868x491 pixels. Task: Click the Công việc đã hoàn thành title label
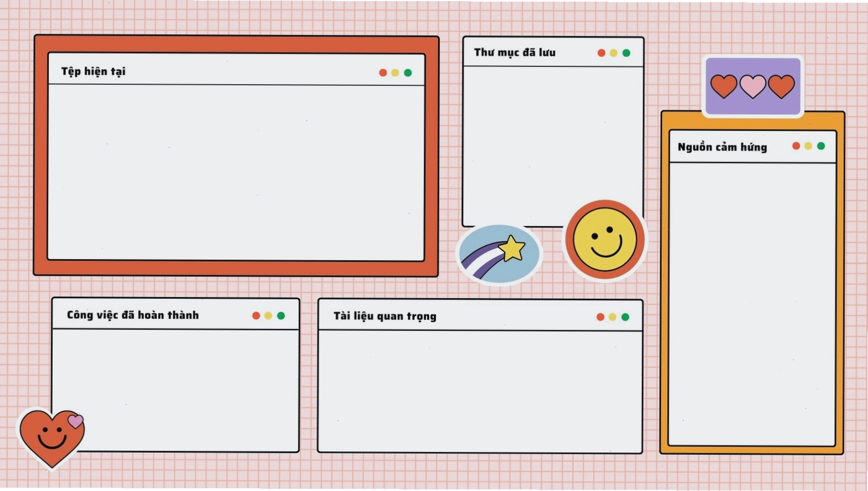point(133,316)
